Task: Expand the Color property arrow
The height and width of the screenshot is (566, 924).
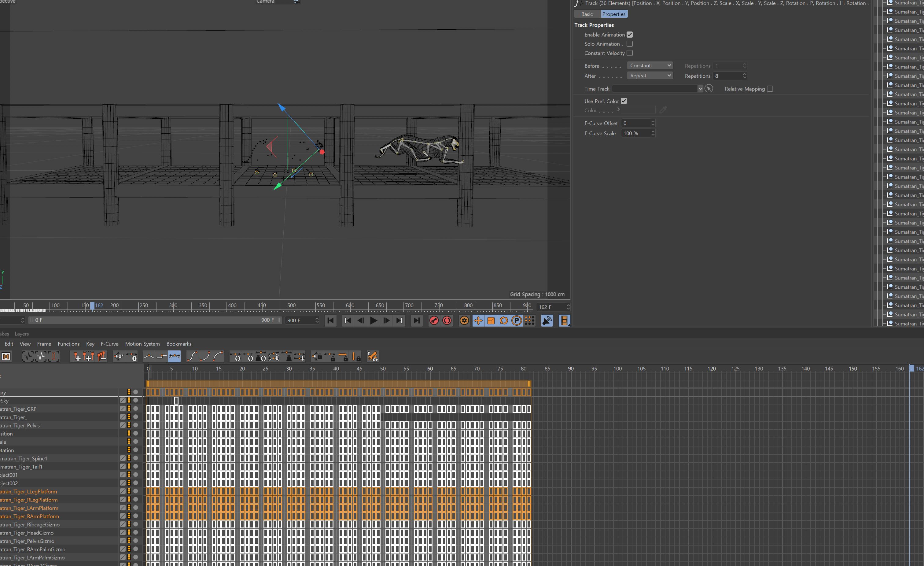Action: pos(618,109)
